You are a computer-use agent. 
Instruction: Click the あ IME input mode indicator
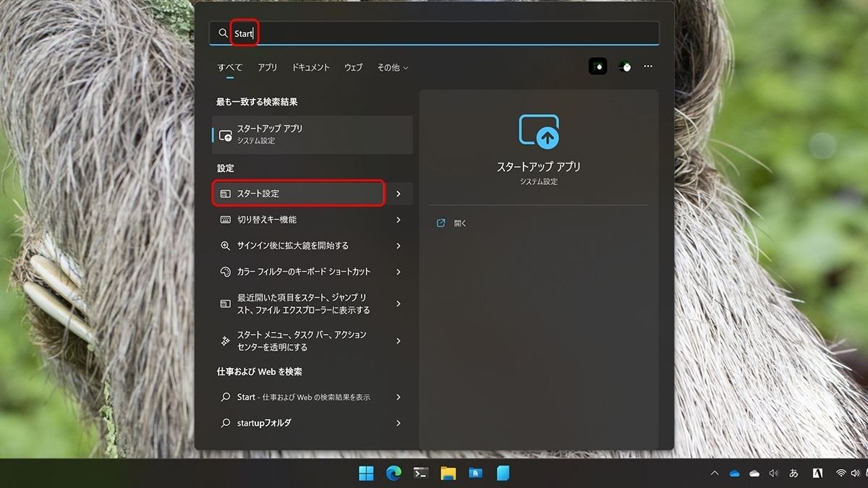(x=793, y=474)
